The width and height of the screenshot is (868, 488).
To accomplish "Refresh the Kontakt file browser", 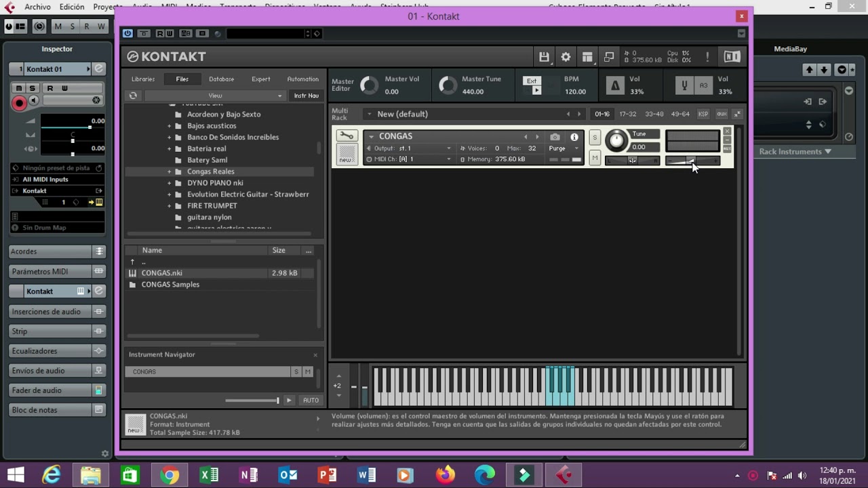I will [133, 96].
